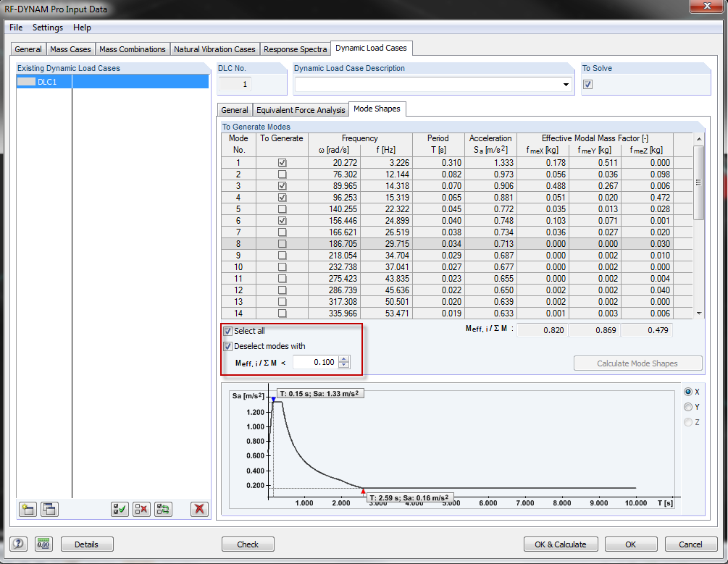Delete DLC1 with the red X icon
728x564 pixels.
coord(199,509)
